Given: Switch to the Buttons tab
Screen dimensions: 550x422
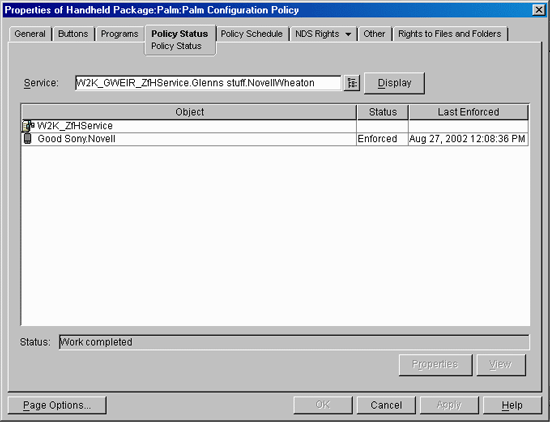Looking at the screenshot, I should pyautogui.click(x=73, y=34).
